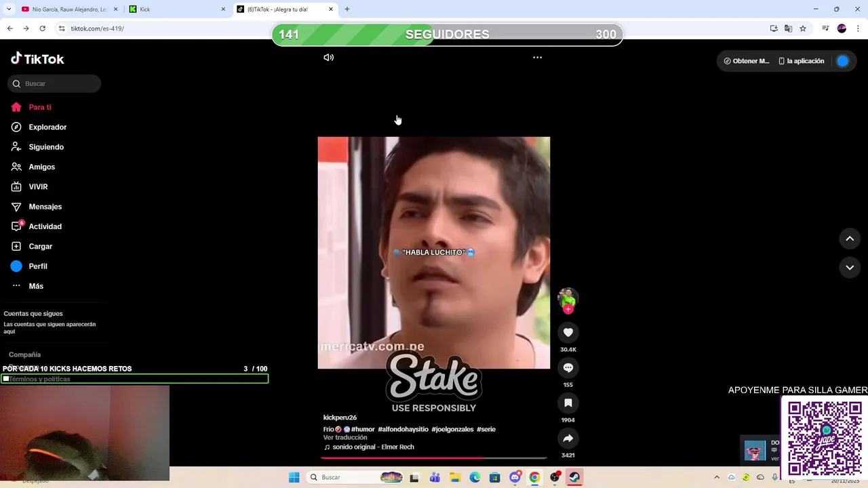Switch to the Kick browser tab
The height and width of the screenshot is (488, 868).
176,9
